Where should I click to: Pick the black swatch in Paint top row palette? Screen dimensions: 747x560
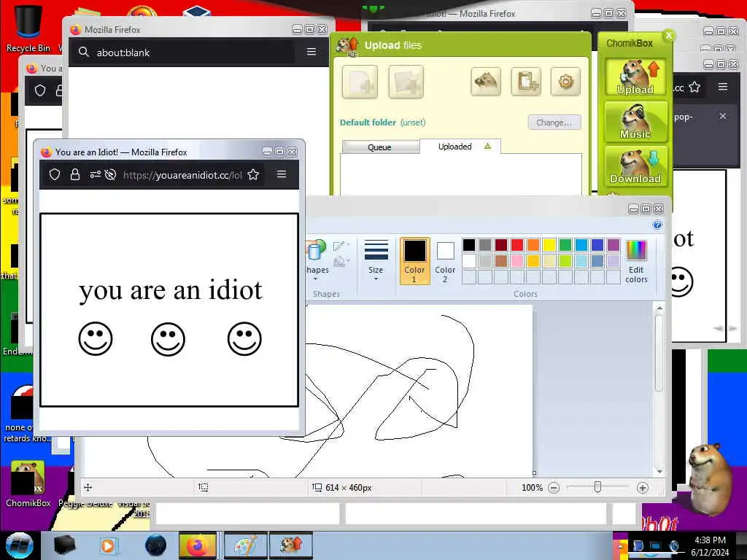[469, 245]
